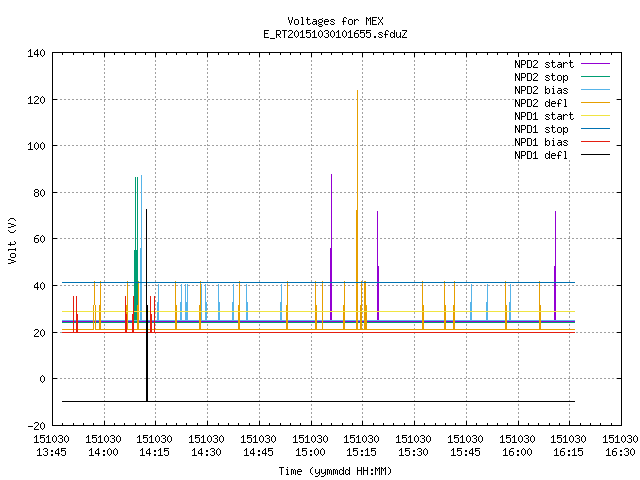Click the 13:45 x-axis time label
This screenshot has width=640, height=480.
[51, 452]
